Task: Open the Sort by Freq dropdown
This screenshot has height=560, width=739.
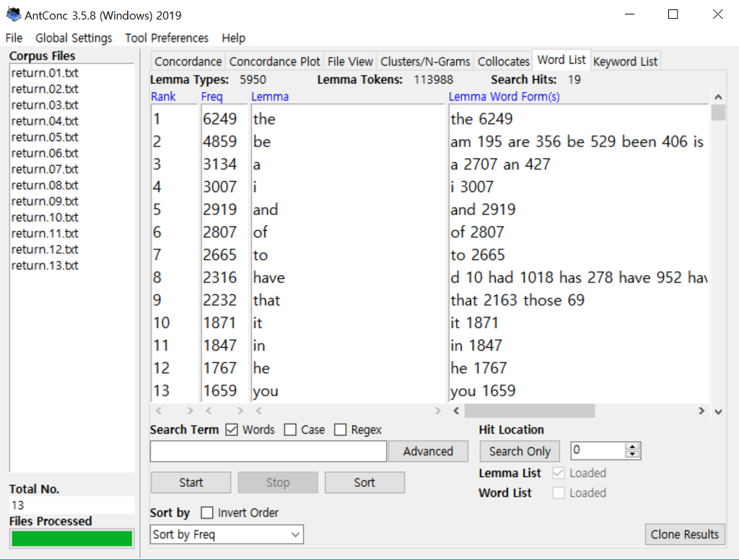Action: (227, 535)
